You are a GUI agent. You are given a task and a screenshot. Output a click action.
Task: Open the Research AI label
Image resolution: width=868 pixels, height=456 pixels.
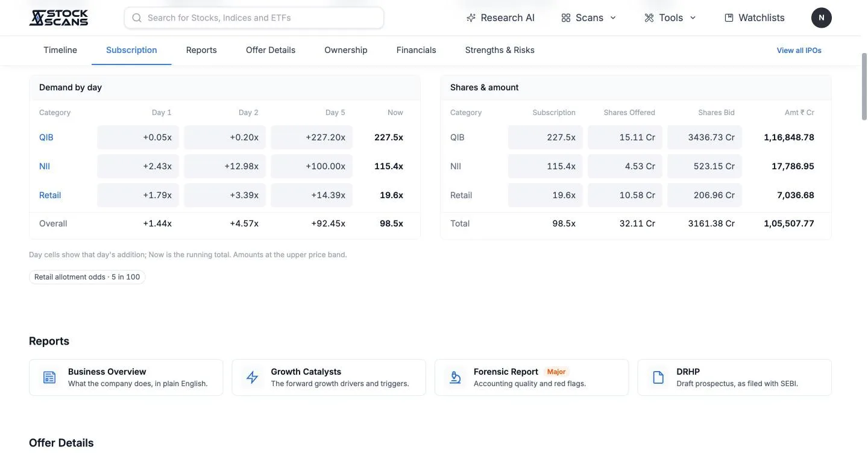[x=508, y=18]
